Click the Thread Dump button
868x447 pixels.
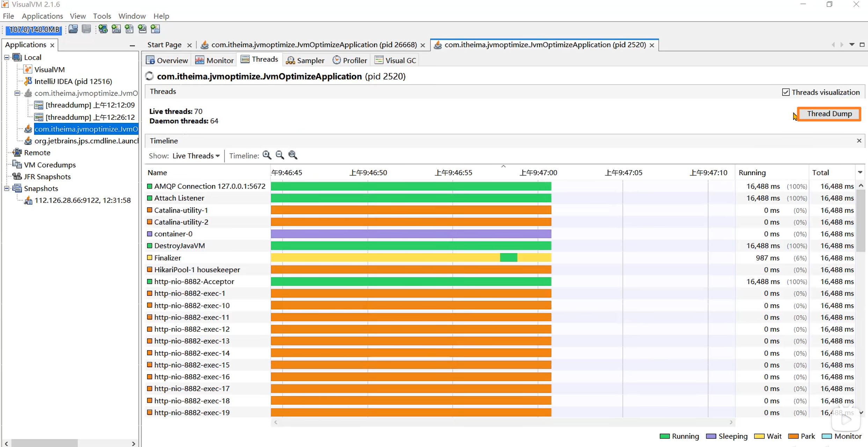(829, 114)
